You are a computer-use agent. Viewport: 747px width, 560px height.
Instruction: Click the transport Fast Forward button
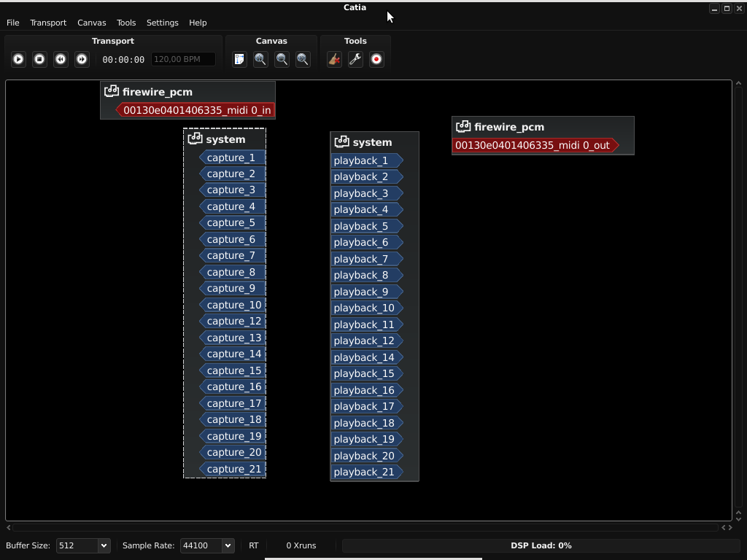pyautogui.click(x=82, y=59)
